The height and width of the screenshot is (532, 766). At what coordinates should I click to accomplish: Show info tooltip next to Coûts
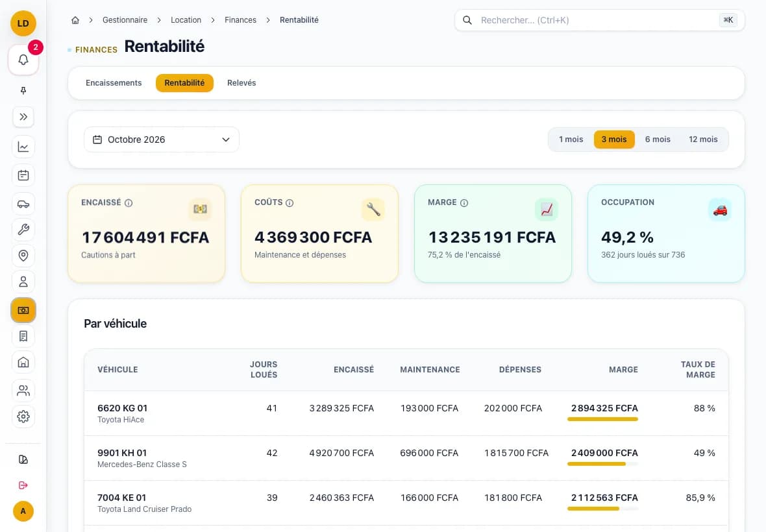(290, 203)
